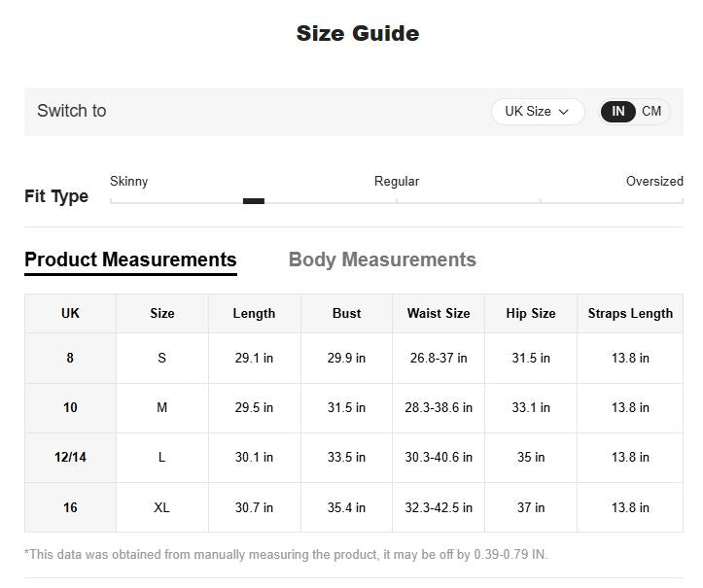Click the Oversized fit label
The height and width of the screenshot is (588, 703).
click(654, 182)
